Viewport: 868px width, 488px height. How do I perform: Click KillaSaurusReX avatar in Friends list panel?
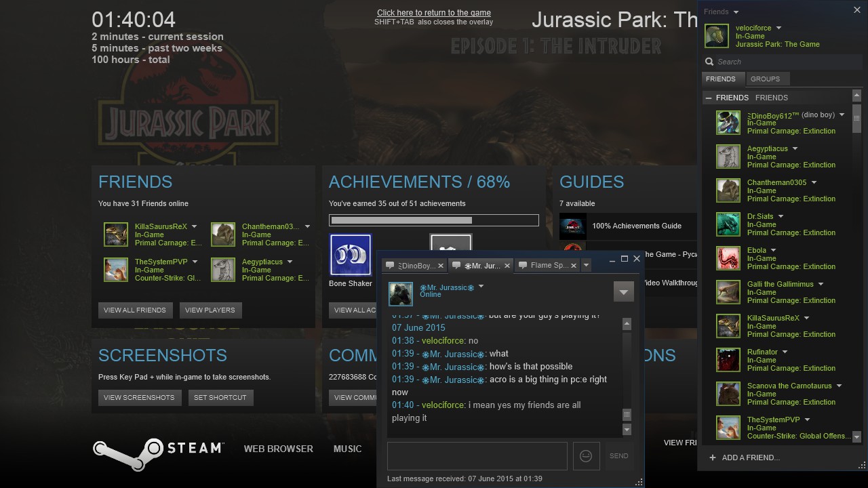[728, 326]
